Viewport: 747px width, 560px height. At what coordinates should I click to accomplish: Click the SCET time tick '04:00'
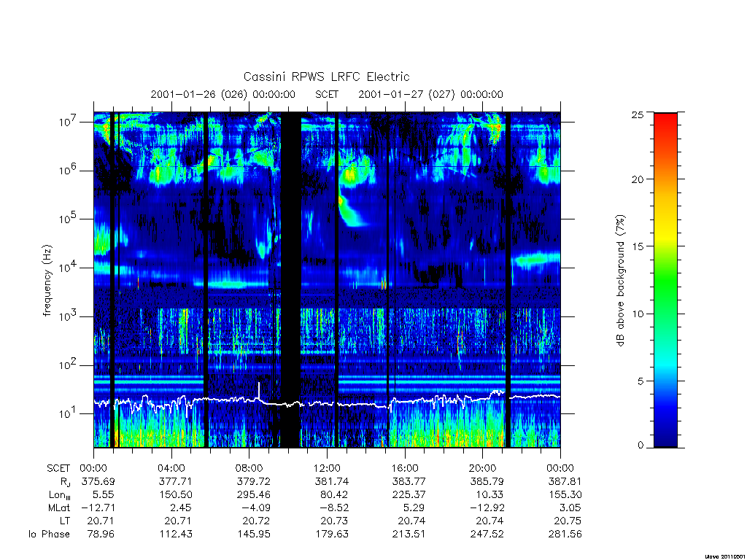coord(171,468)
